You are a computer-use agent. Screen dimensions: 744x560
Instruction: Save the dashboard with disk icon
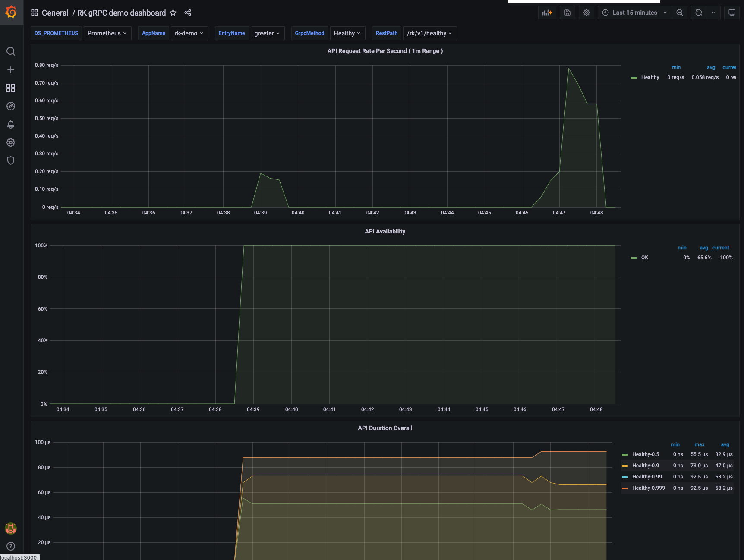tap(567, 13)
